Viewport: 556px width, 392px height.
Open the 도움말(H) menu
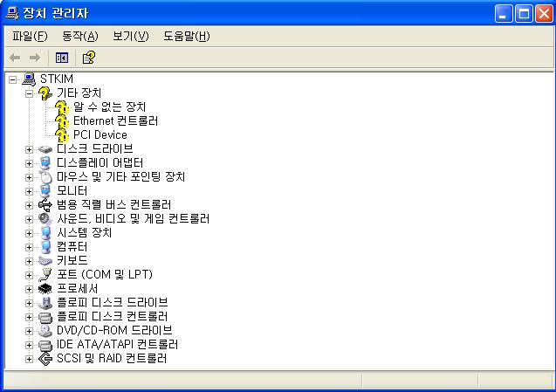(x=187, y=36)
